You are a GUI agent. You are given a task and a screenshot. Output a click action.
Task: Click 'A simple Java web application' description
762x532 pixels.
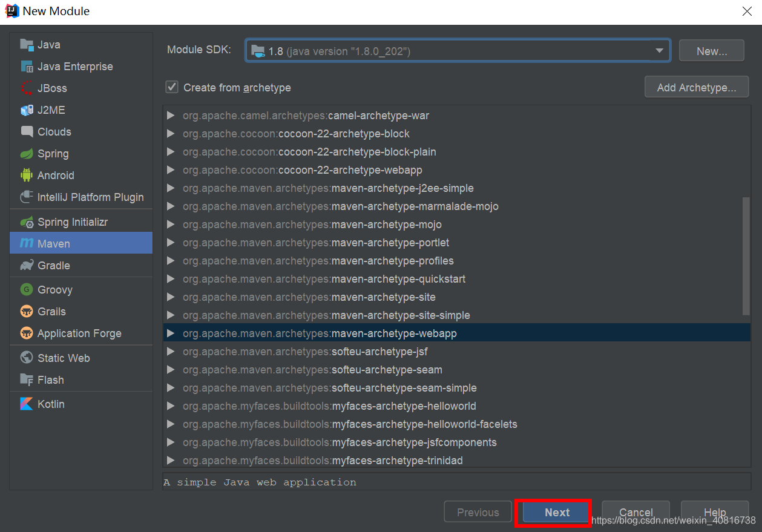point(260,482)
